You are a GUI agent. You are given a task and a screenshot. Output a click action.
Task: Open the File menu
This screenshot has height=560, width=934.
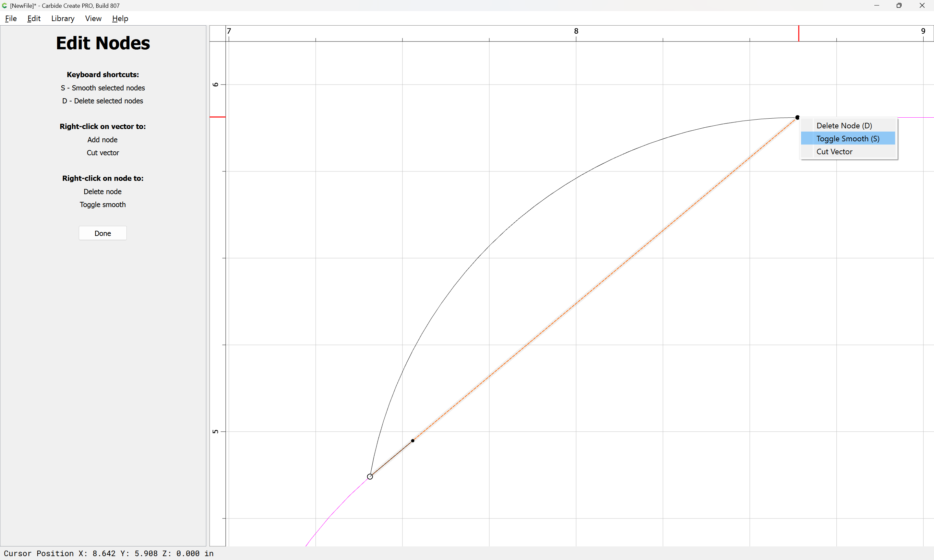coord(11,18)
